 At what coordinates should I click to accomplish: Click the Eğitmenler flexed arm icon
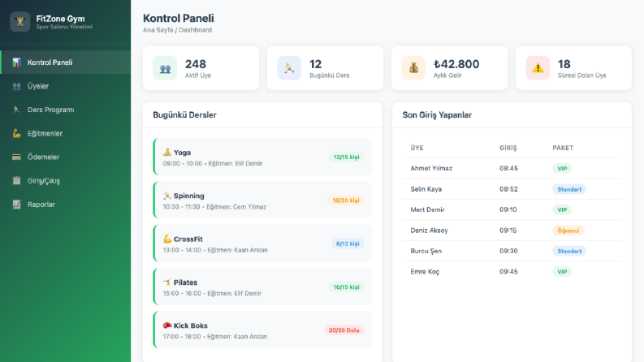[16, 133]
